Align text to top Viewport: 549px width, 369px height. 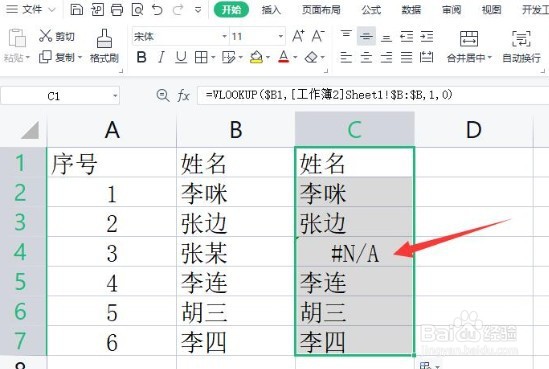(346, 36)
